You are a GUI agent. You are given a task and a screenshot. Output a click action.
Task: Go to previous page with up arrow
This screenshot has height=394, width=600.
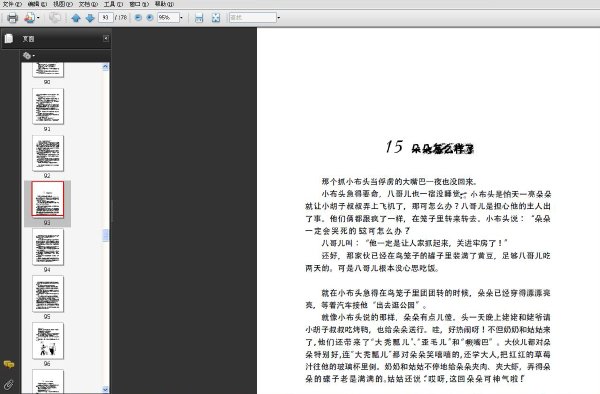[76, 18]
